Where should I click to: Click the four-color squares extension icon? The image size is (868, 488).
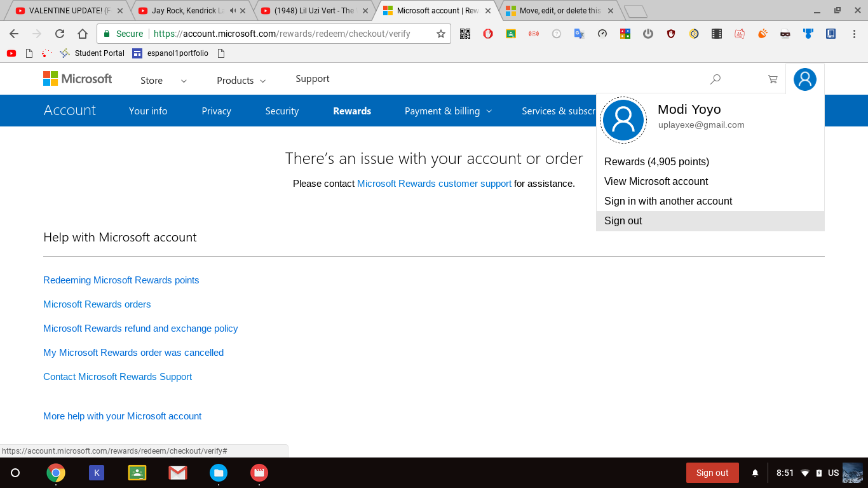pos(625,34)
